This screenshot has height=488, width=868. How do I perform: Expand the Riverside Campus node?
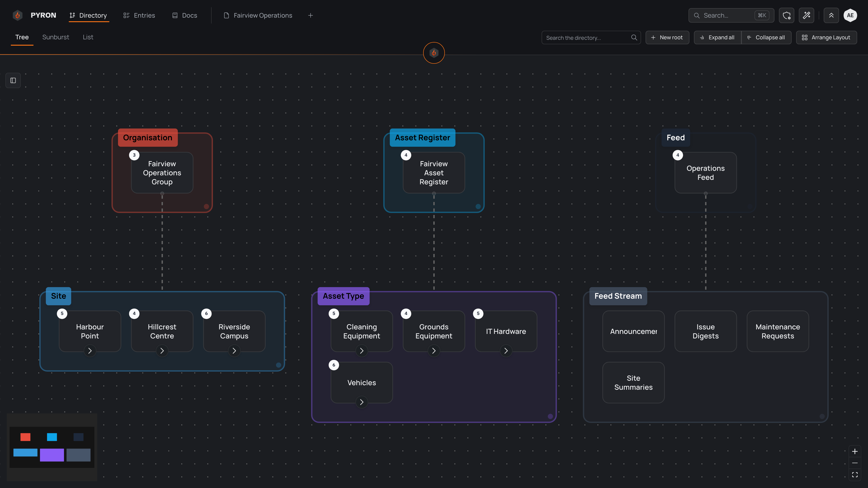coord(234,351)
